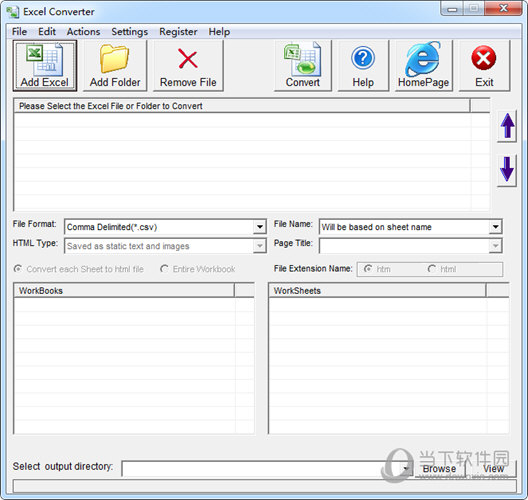Move selected file up with up arrow
This screenshot has height=500, width=528.
pyautogui.click(x=507, y=126)
